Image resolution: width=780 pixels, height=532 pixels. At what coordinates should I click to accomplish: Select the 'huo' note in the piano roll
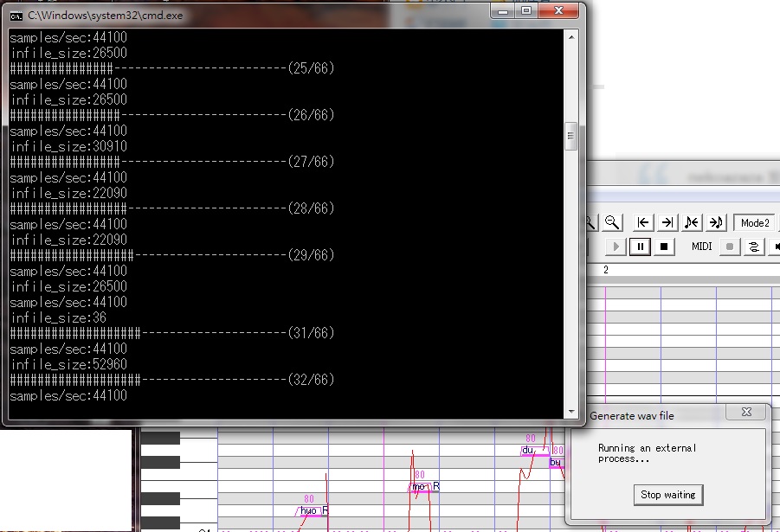pyautogui.click(x=308, y=510)
